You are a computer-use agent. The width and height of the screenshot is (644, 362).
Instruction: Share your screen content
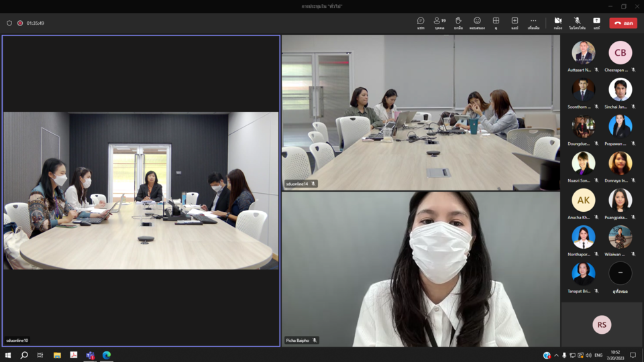click(596, 23)
